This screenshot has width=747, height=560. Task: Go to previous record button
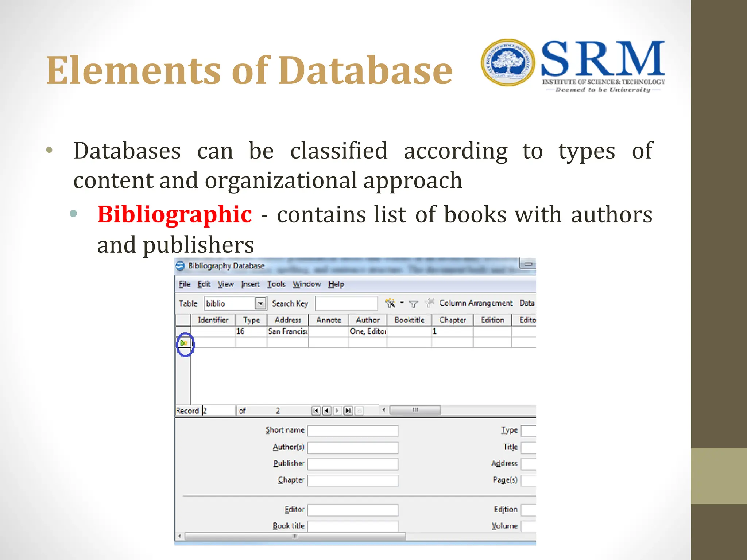[326, 411]
